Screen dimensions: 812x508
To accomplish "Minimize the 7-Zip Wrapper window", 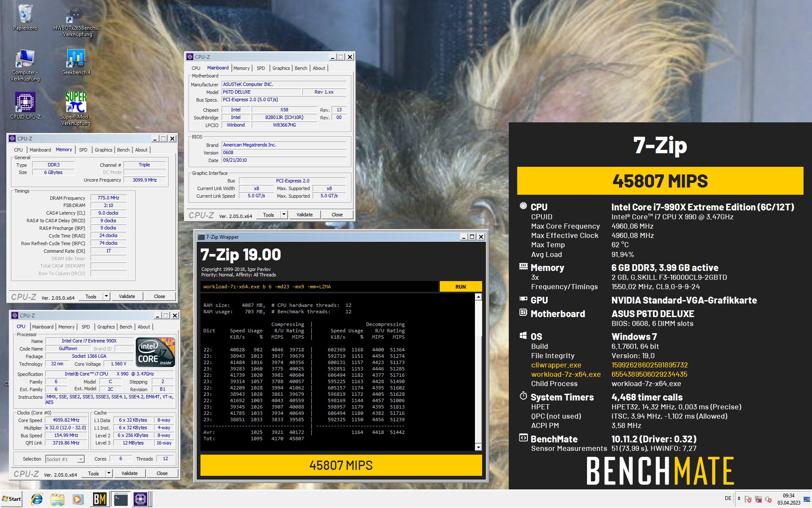I will pyautogui.click(x=464, y=237).
